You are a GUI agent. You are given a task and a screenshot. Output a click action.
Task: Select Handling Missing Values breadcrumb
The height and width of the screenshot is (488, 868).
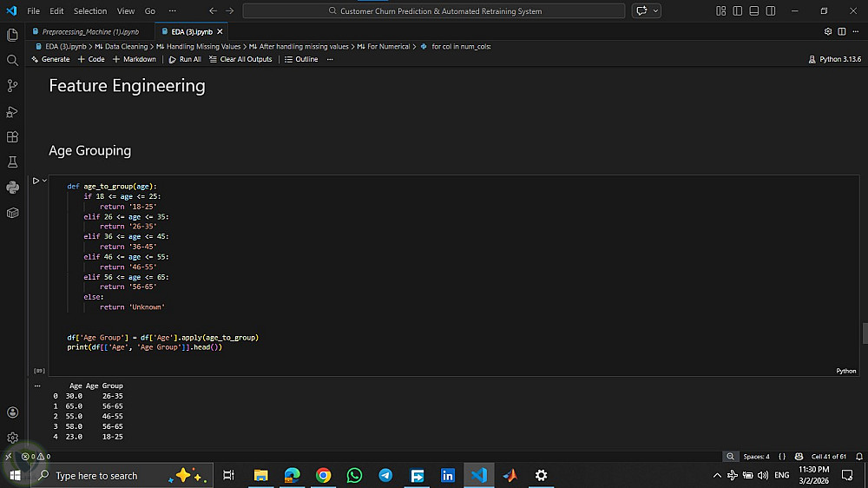pos(198,47)
